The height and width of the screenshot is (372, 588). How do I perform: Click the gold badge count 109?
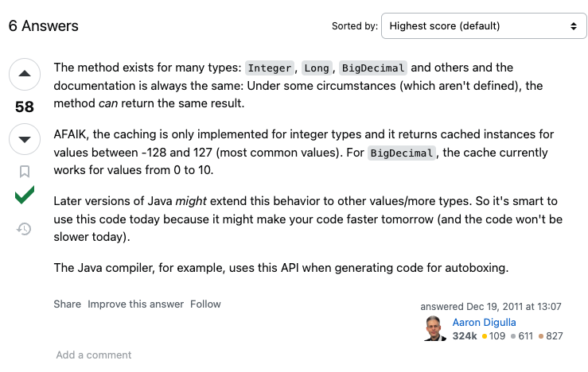coord(493,336)
